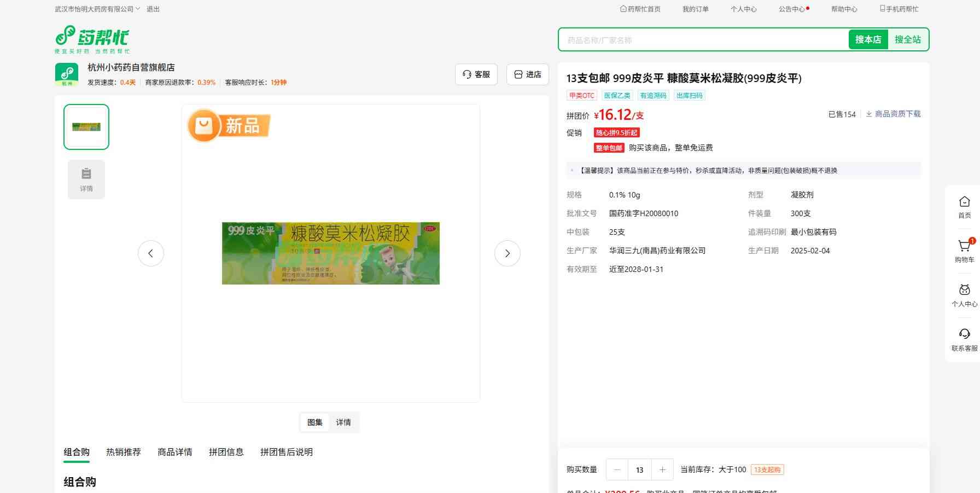Open 客服 chat with headset icon
The height and width of the screenshot is (493, 980).
click(476, 74)
